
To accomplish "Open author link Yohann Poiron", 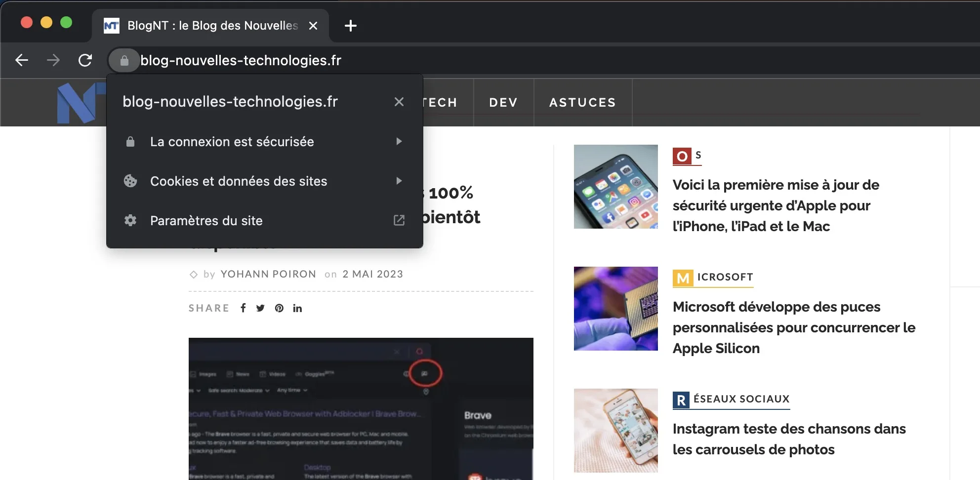I will [x=268, y=274].
